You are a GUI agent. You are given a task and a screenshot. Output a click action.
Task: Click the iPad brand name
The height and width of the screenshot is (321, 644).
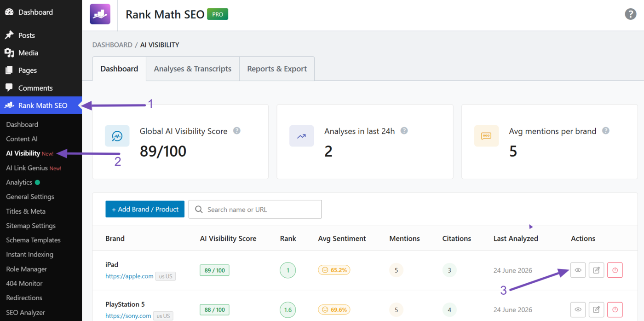[x=112, y=265]
